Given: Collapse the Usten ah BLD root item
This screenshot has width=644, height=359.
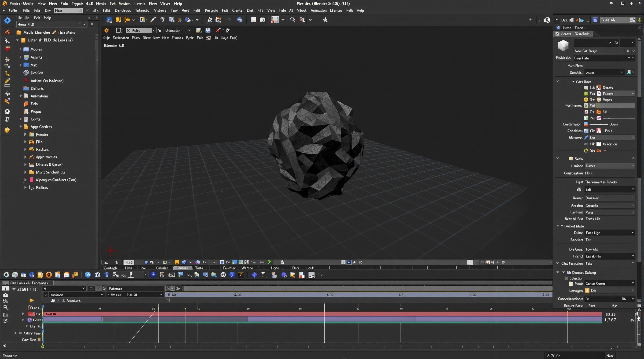Looking at the screenshot, I should tap(18, 40).
